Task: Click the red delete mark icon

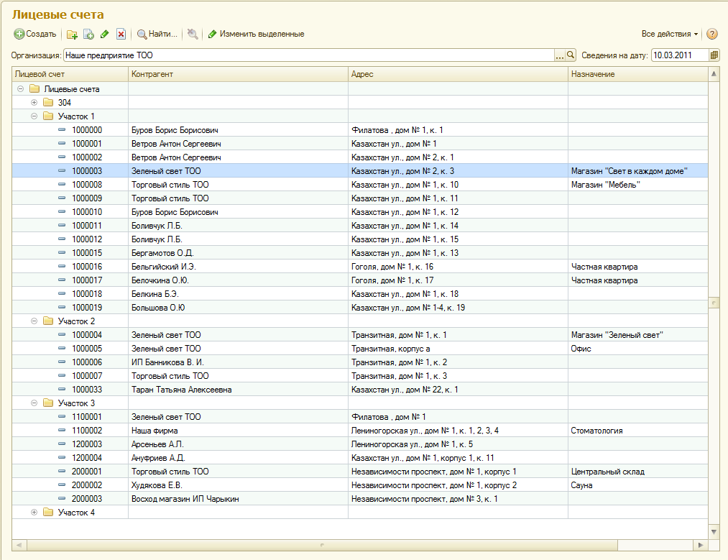Action: click(121, 34)
